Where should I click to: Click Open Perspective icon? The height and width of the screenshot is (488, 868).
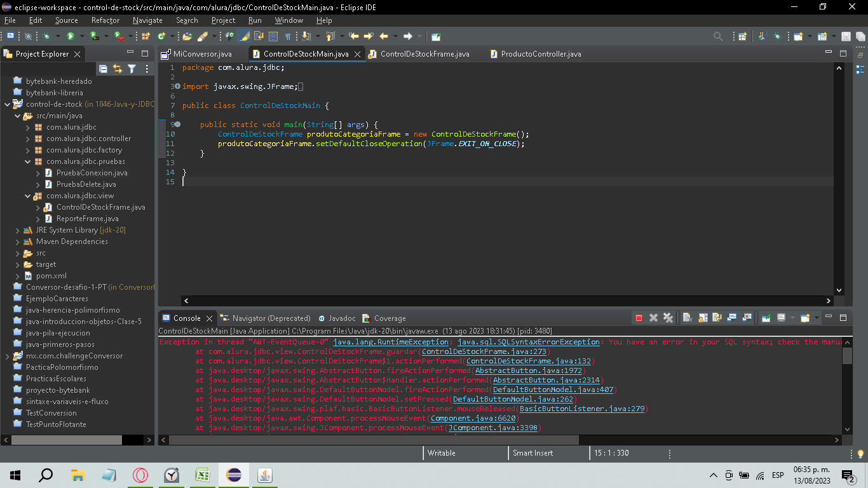coord(742,36)
